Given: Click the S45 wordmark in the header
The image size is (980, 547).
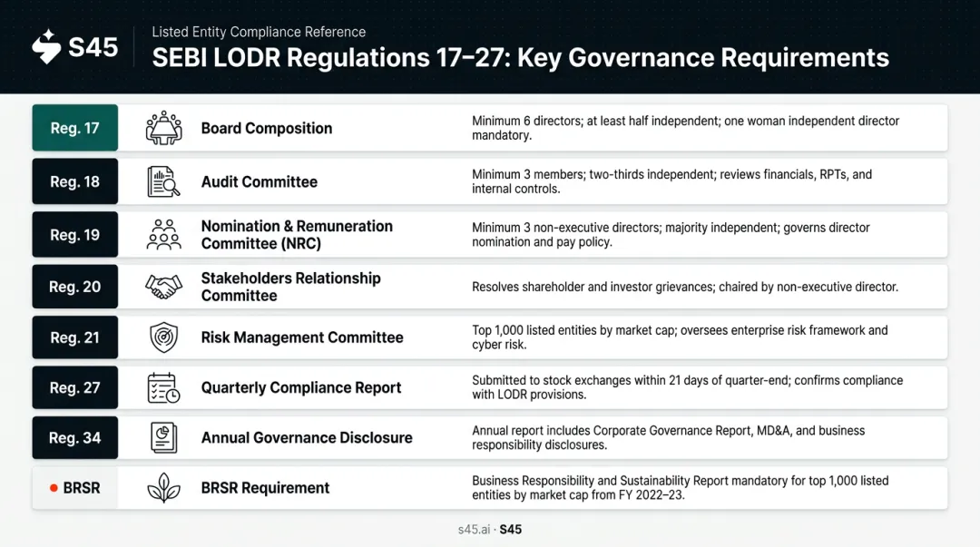Looking at the screenshot, I should pos(93,47).
